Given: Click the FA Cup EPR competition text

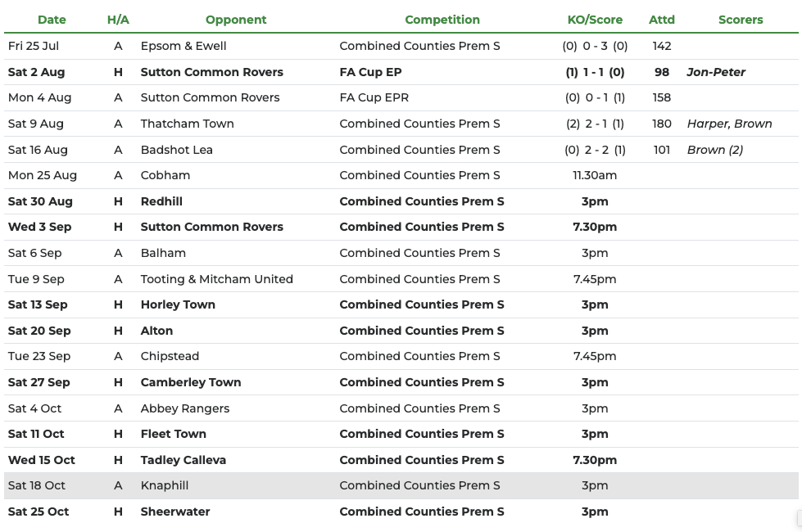Looking at the screenshot, I should 374,97.
